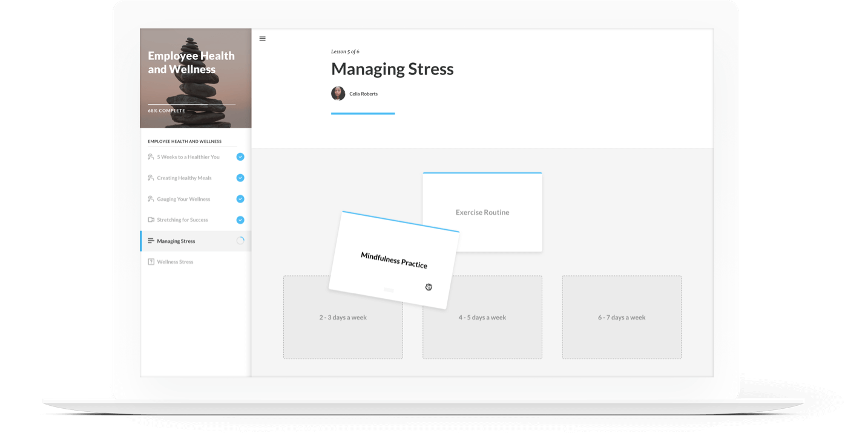The image size is (868, 433).
Task: Click video icon beside Stretching for Success
Action: 151,220
